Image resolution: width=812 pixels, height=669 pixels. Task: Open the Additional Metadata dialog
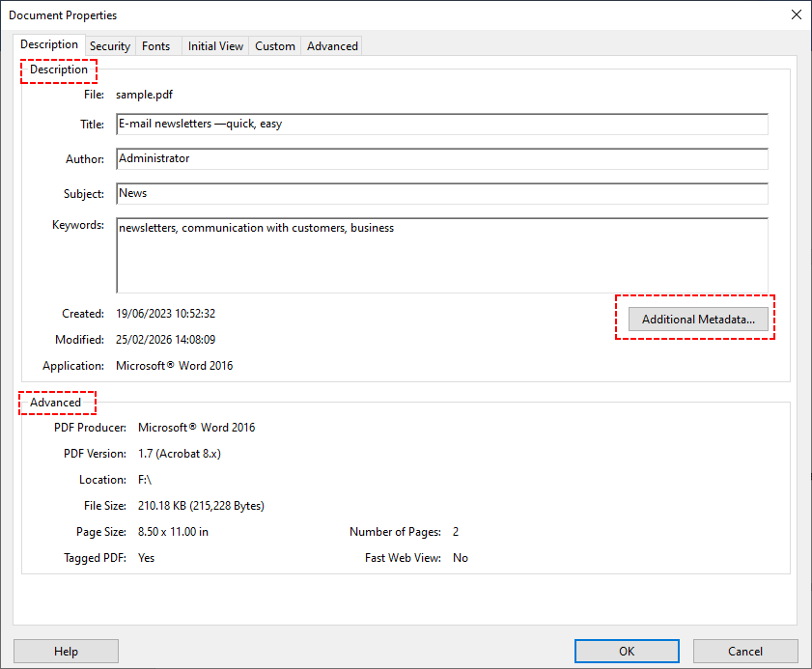tap(697, 319)
